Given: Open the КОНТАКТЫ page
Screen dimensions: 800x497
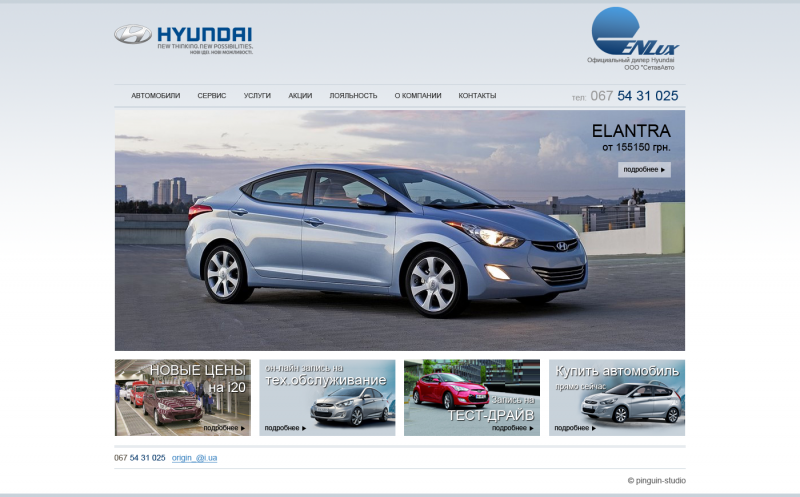Looking at the screenshot, I should pos(477,95).
